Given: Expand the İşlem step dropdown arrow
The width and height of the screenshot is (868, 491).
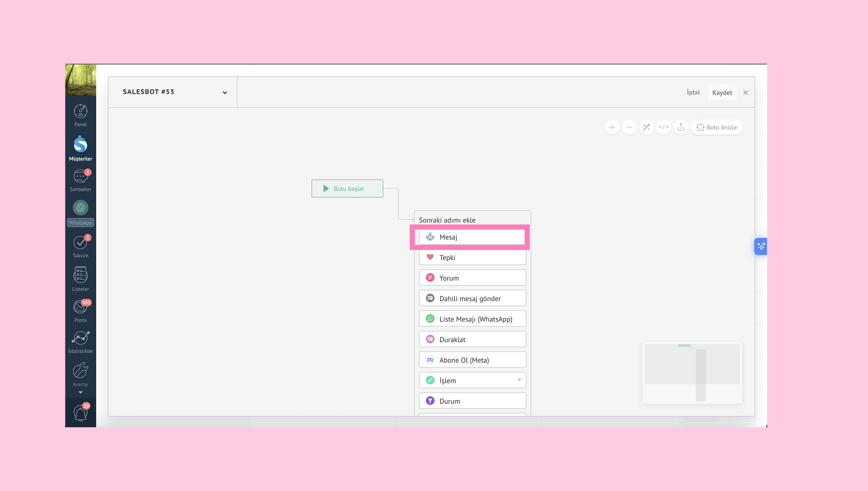Looking at the screenshot, I should [x=519, y=380].
